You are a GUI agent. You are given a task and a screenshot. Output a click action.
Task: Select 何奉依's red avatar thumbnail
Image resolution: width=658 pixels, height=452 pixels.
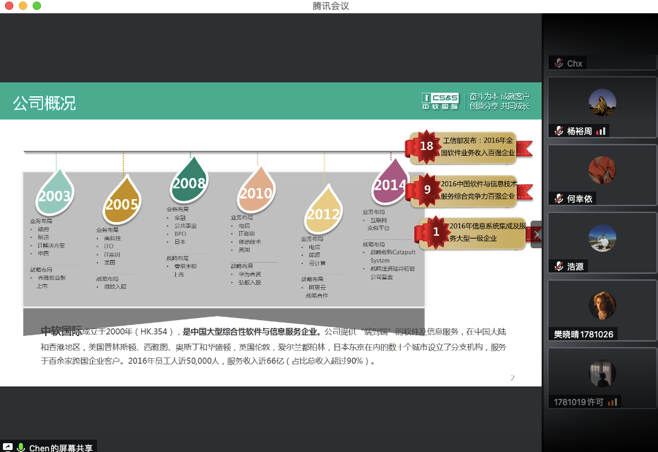coord(602,170)
